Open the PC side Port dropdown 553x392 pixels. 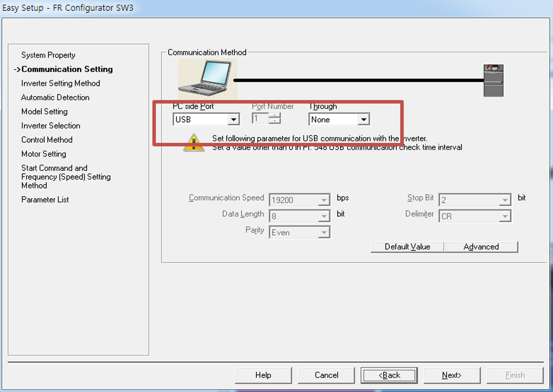coord(206,119)
